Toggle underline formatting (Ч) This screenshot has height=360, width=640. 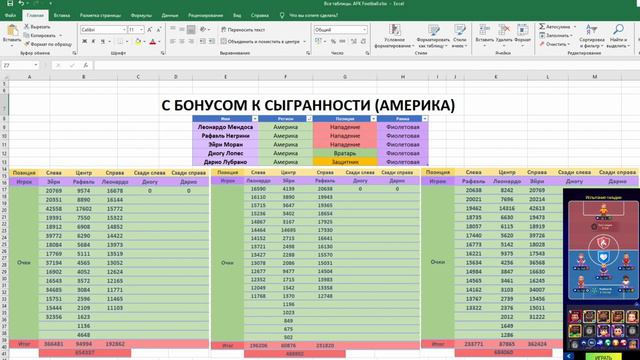click(103, 41)
